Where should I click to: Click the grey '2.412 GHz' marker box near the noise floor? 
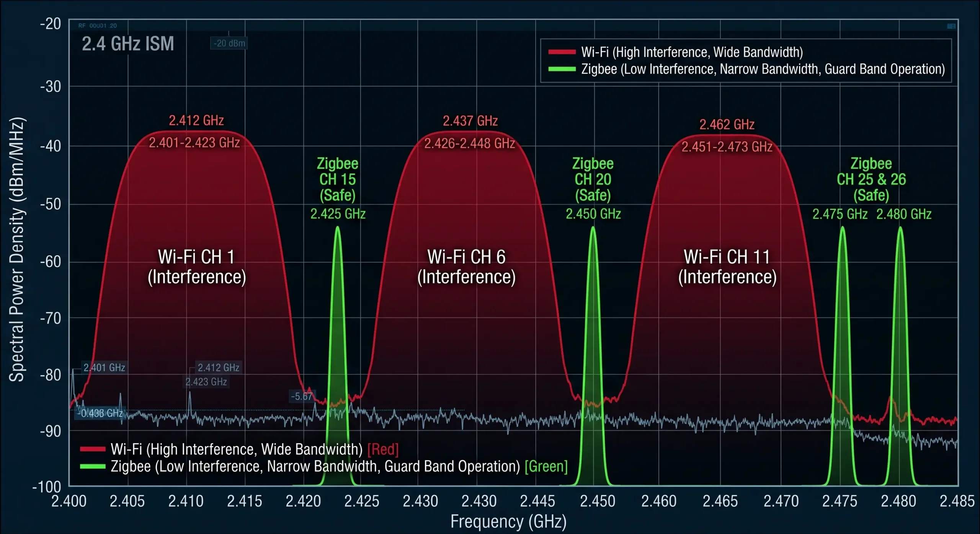click(x=218, y=368)
